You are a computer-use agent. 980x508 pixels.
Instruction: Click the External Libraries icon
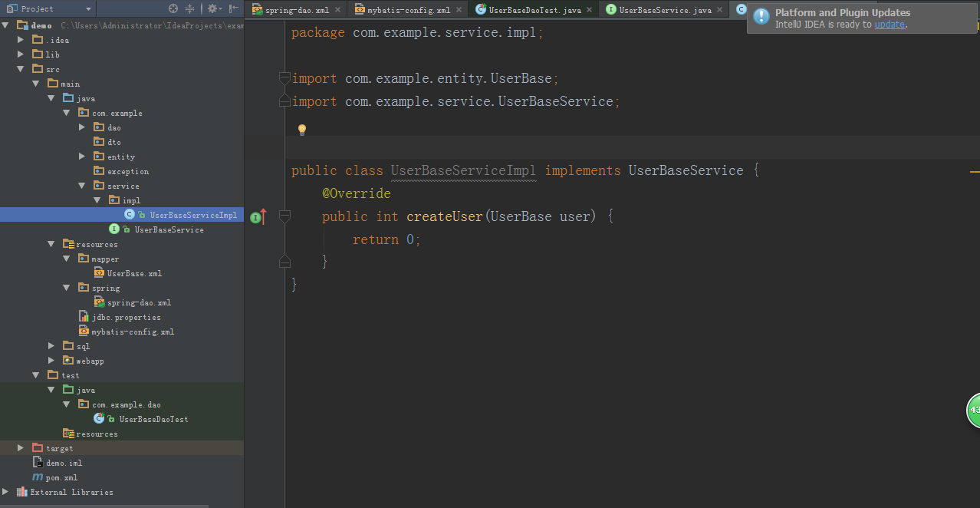point(22,492)
